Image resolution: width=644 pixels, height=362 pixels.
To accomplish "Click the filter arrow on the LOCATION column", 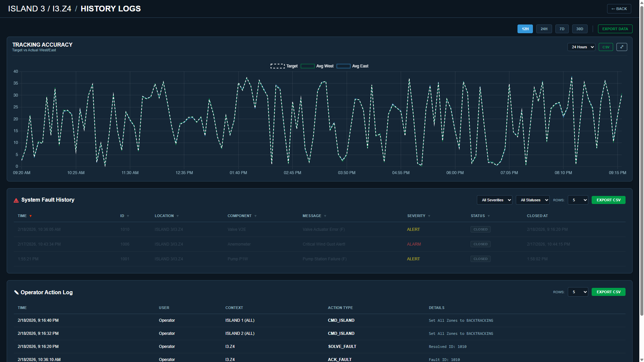I will point(177,216).
